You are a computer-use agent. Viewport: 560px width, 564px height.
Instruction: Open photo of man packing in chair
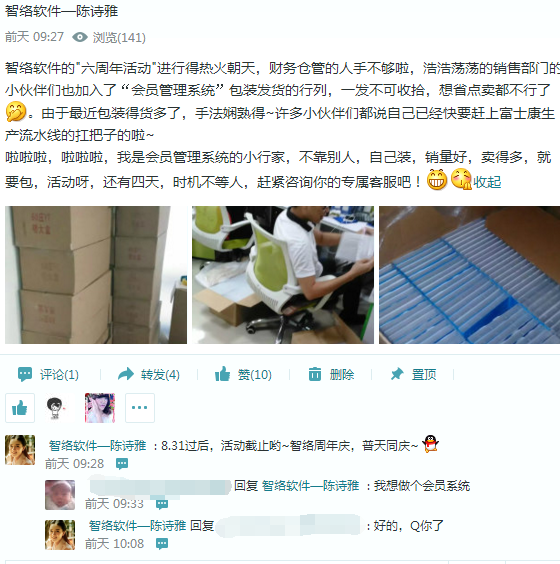[283, 275]
